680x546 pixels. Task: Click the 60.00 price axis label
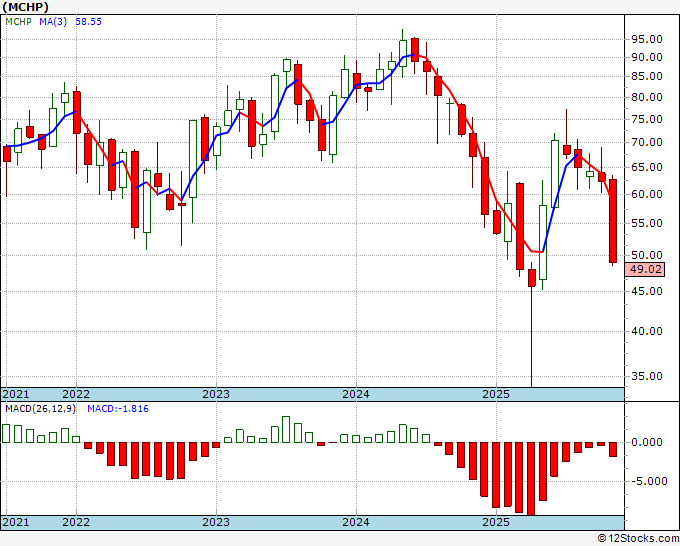click(x=646, y=194)
